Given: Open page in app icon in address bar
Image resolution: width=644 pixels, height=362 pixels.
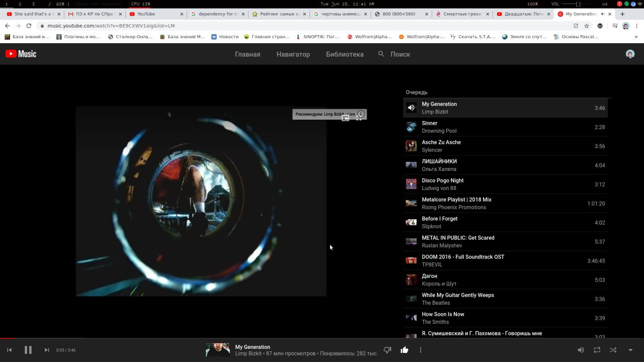Looking at the screenshot, I should 576,26.
